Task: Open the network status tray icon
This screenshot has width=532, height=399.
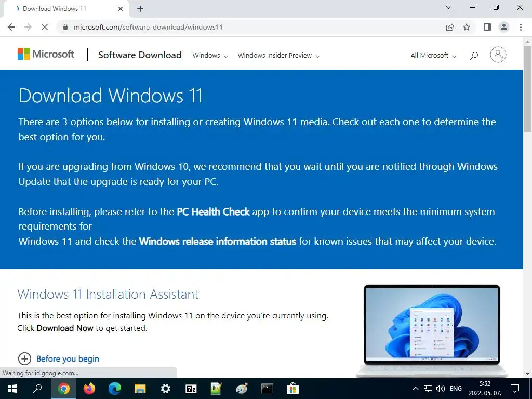Action: pyautogui.click(x=428, y=389)
